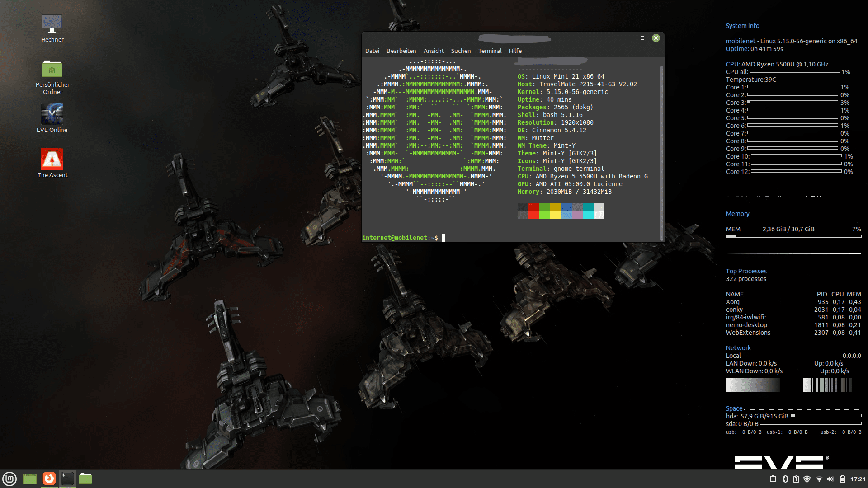Open the update manager shield icon
This screenshot has width=868, height=488.
(x=807, y=479)
